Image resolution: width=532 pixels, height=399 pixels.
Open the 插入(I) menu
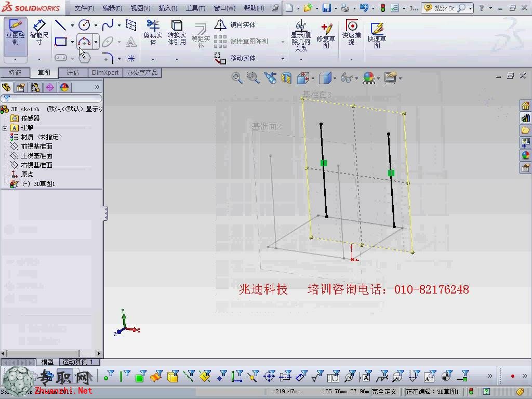pos(168,8)
